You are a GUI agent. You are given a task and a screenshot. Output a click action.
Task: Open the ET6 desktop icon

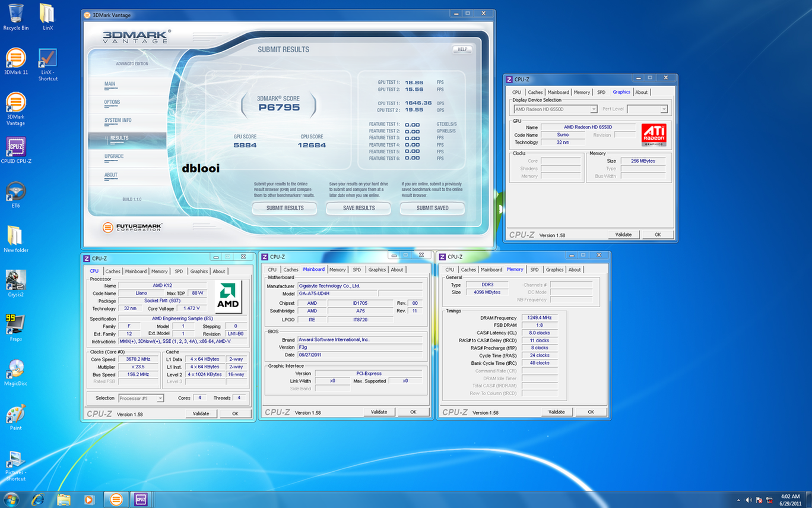(x=16, y=191)
